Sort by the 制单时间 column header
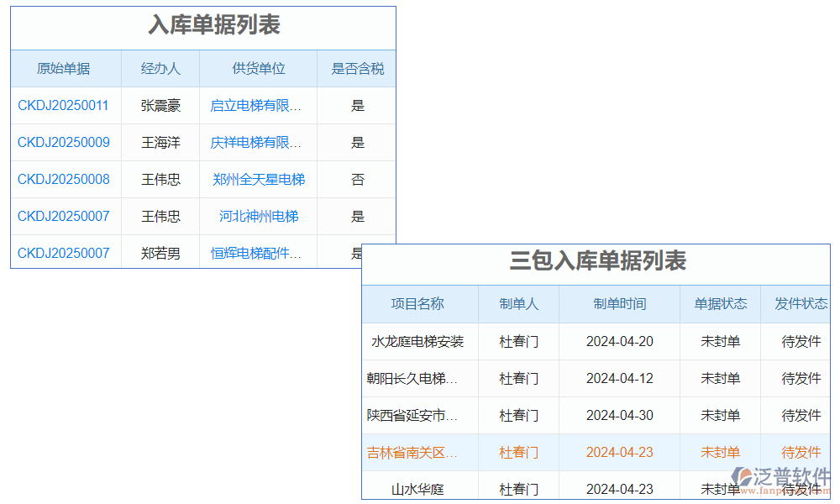The width and height of the screenshot is (840, 504). [619, 304]
